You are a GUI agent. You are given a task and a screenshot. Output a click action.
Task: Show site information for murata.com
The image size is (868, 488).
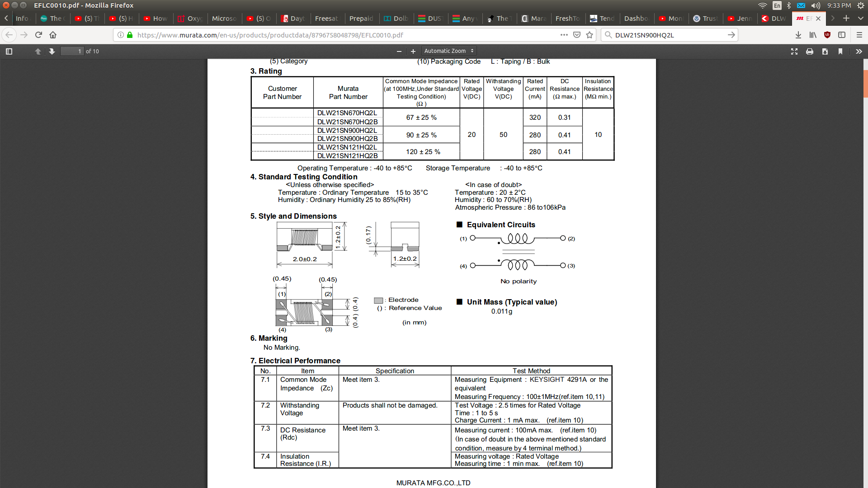coord(121,35)
